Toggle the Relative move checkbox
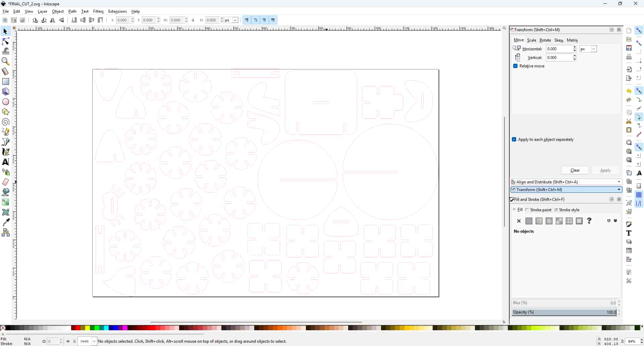Screen dimensions: 644x346 (x=516, y=66)
